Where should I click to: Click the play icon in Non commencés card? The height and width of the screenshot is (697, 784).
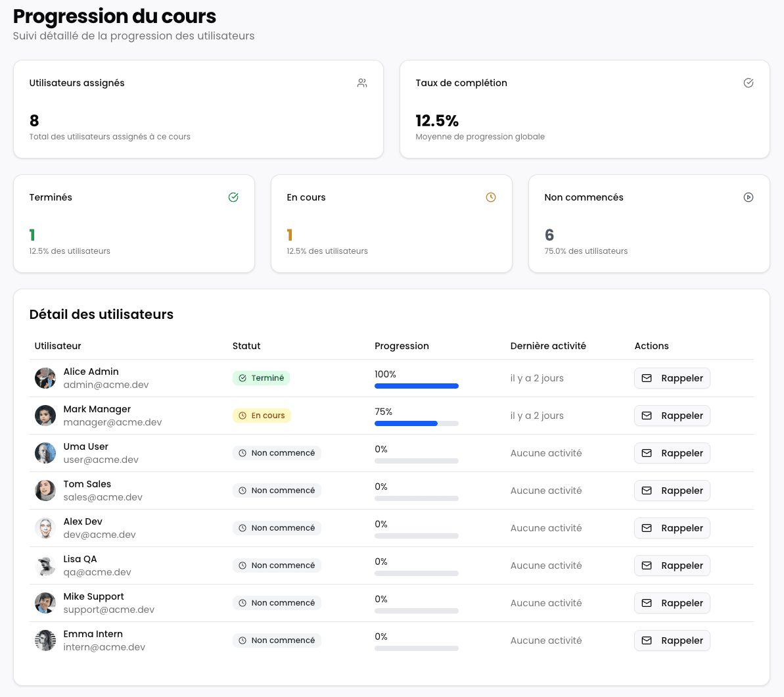click(748, 197)
